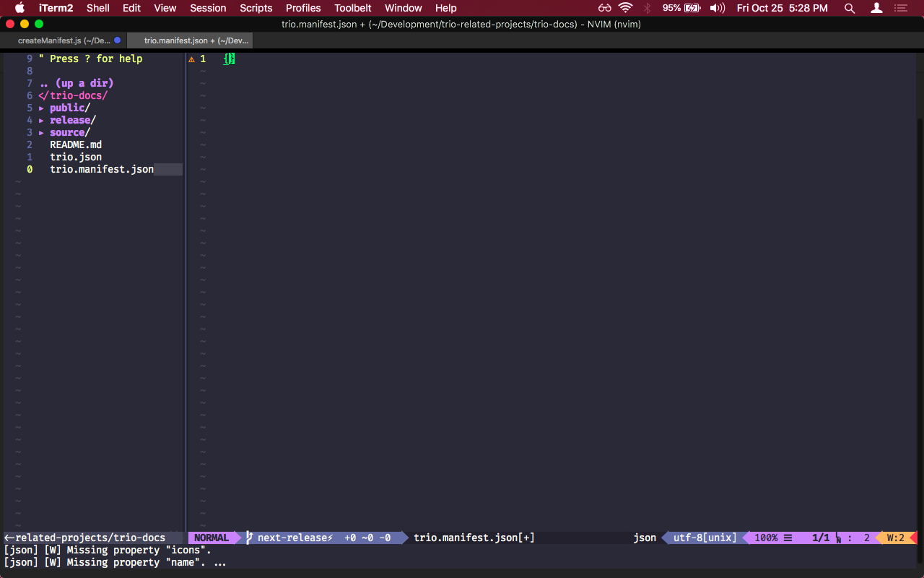Click the json filetype indicator
The height and width of the screenshot is (578, 924).
(x=645, y=538)
